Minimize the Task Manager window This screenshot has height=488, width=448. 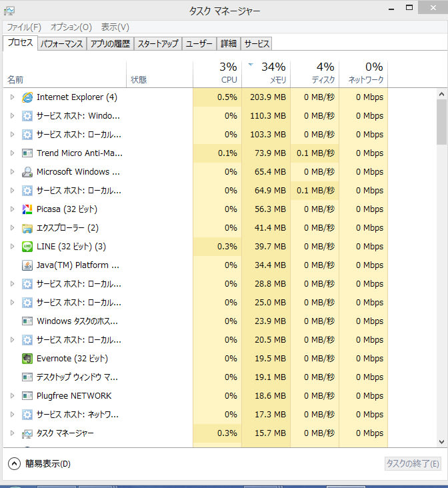pos(391,9)
